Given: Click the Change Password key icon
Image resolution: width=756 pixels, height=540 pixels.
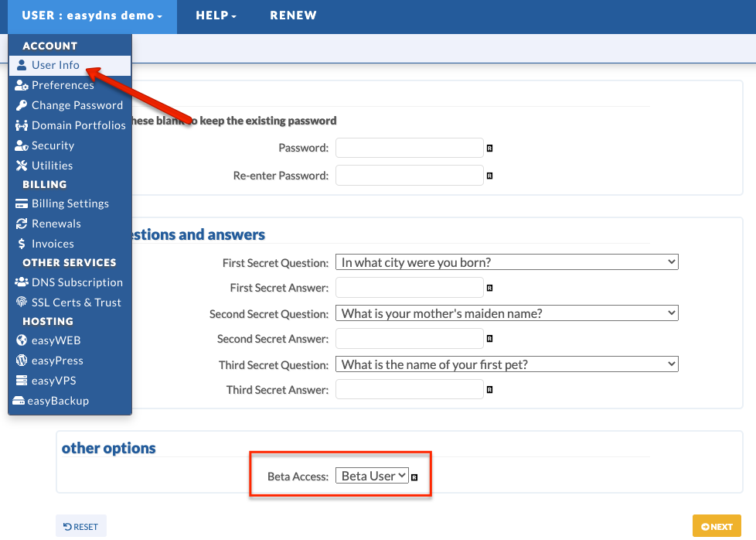Looking at the screenshot, I should pos(21,105).
